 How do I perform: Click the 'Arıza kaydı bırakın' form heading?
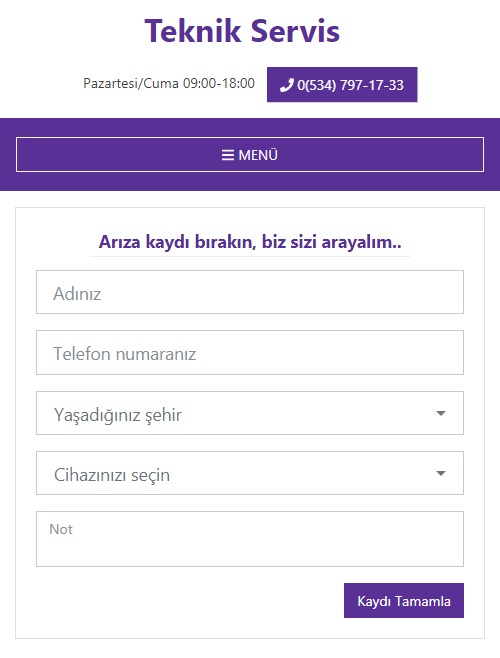point(250,242)
